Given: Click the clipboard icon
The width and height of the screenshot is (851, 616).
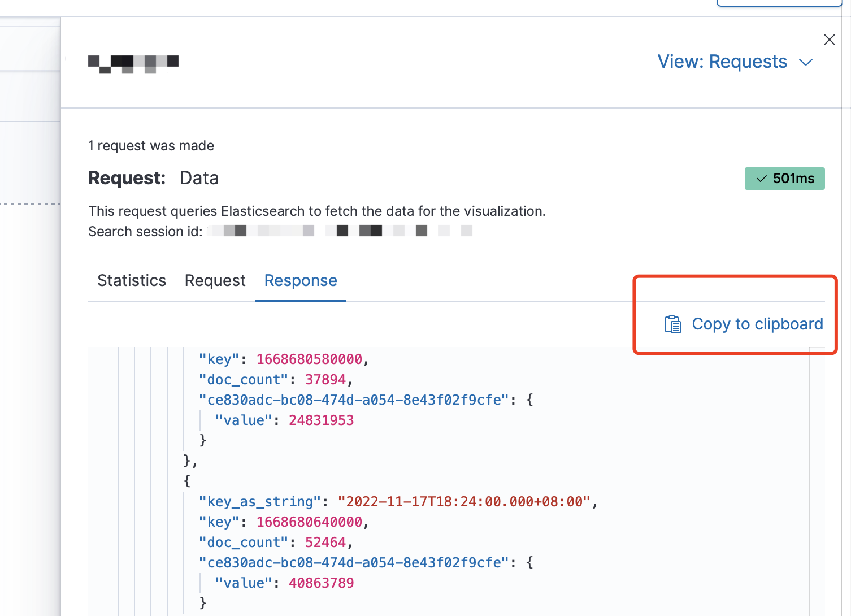Looking at the screenshot, I should (x=672, y=324).
